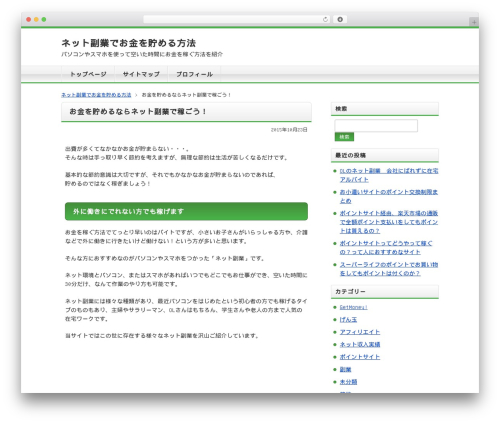Open recent post スーパーライフのポイントでお買い物

(389, 269)
